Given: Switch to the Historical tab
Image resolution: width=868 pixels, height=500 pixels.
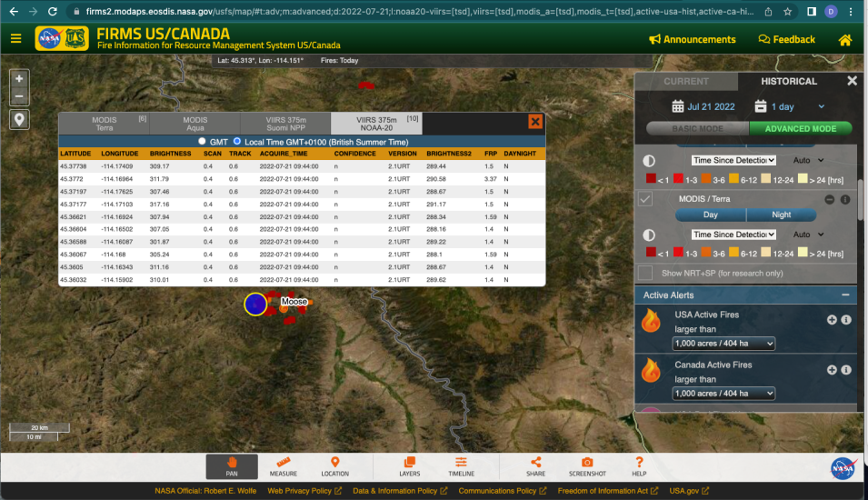Looking at the screenshot, I should (788, 81).
